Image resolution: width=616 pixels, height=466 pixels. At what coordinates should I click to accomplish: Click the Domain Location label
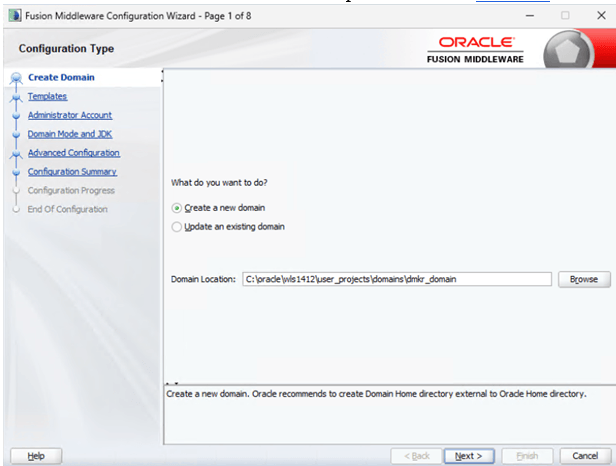click(x=203, y=279)
